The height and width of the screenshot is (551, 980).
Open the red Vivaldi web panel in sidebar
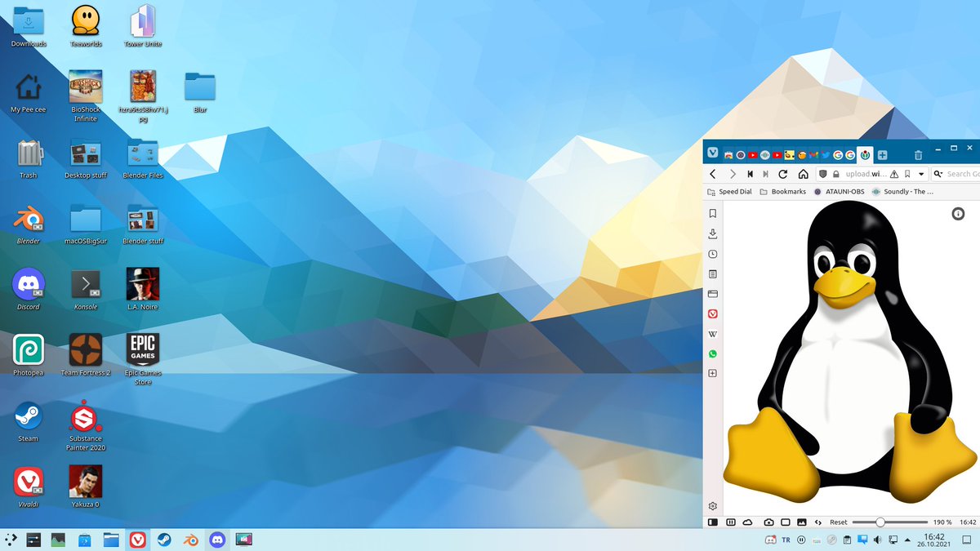712,314
